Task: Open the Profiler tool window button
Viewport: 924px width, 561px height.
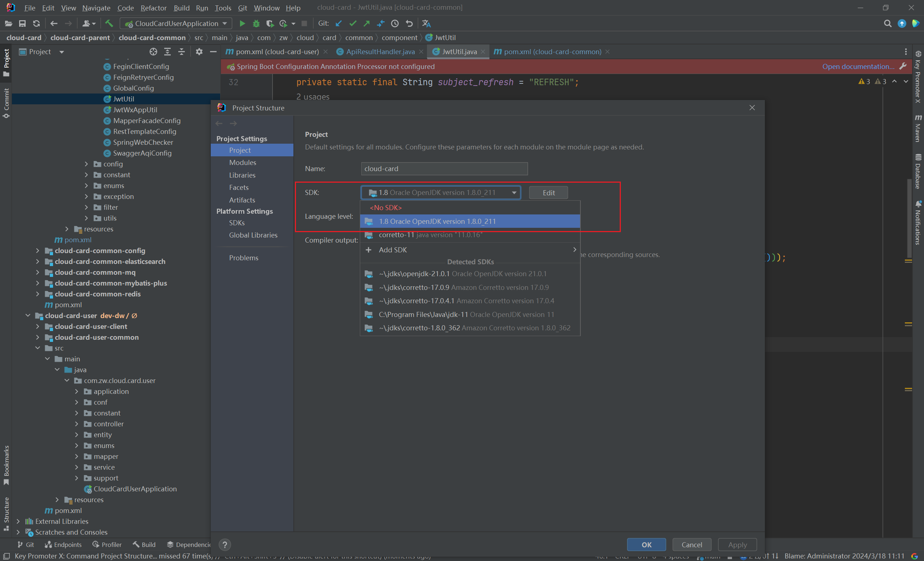Action: (107, 544)
